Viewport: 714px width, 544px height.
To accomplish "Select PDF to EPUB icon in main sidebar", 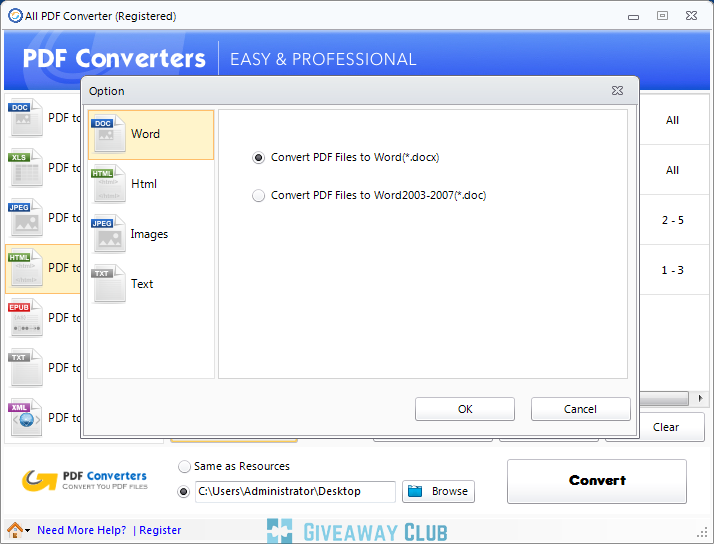I will 26,318.
